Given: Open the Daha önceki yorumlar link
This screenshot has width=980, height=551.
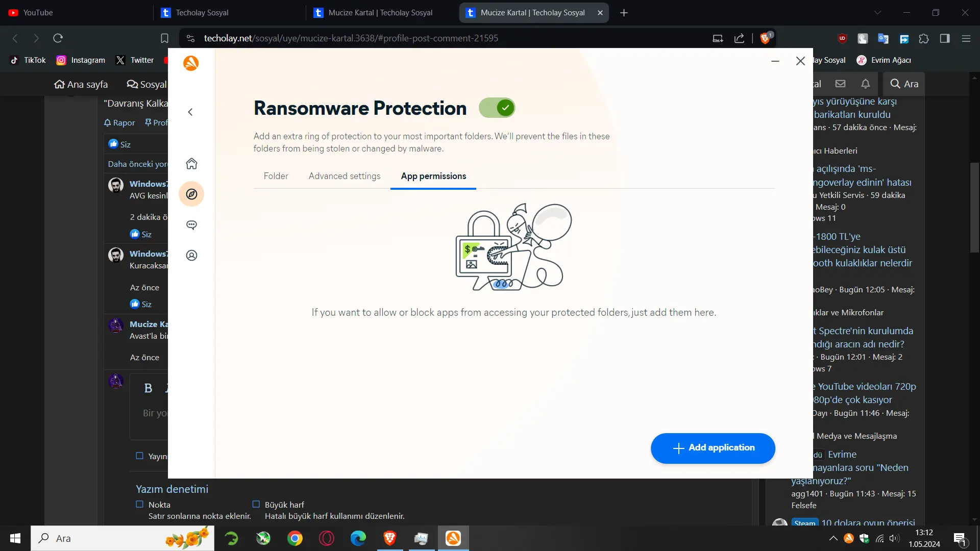Looking at the screenshot, I should click(138, 164).
